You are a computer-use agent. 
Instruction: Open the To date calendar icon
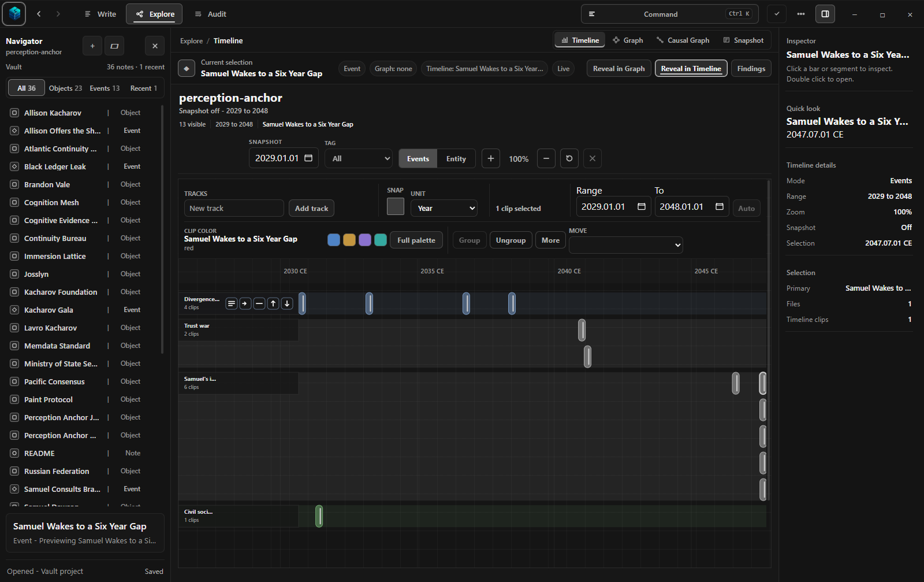[x=720, y=206]
